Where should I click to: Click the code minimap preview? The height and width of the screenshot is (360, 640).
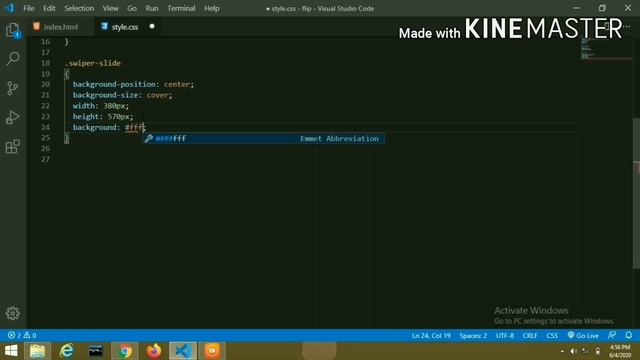(x=606, y=49)
